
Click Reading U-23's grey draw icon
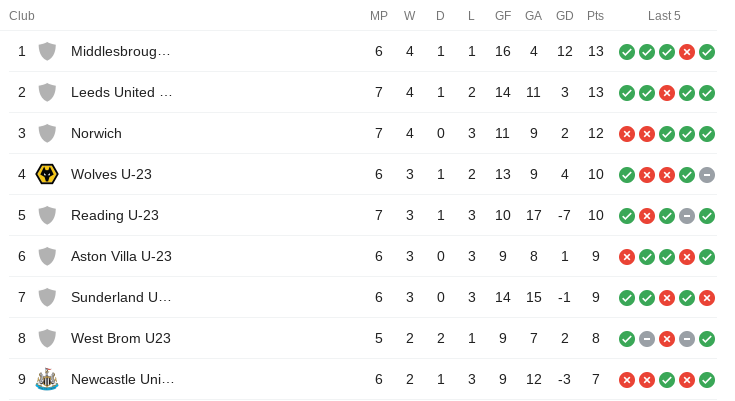[x=687, y=216]
